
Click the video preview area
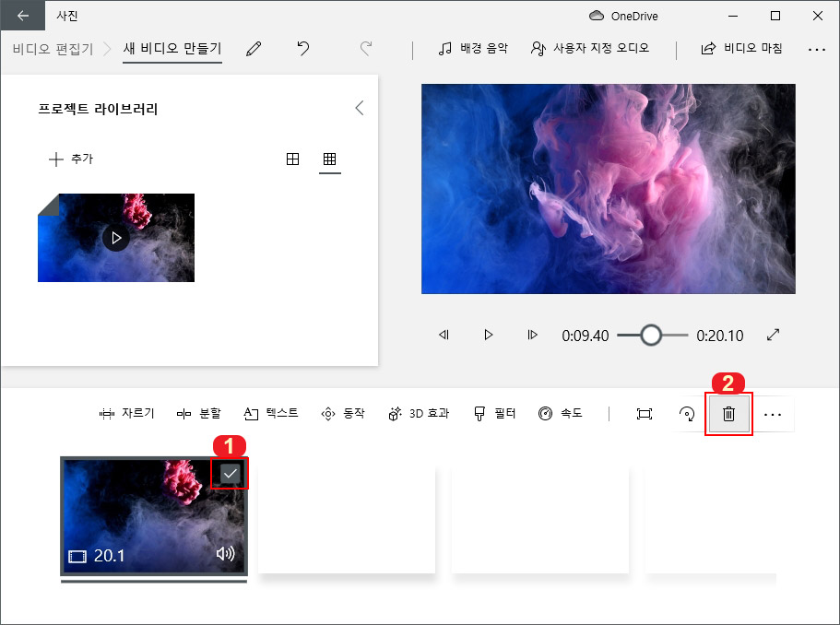tap(608, 189)
